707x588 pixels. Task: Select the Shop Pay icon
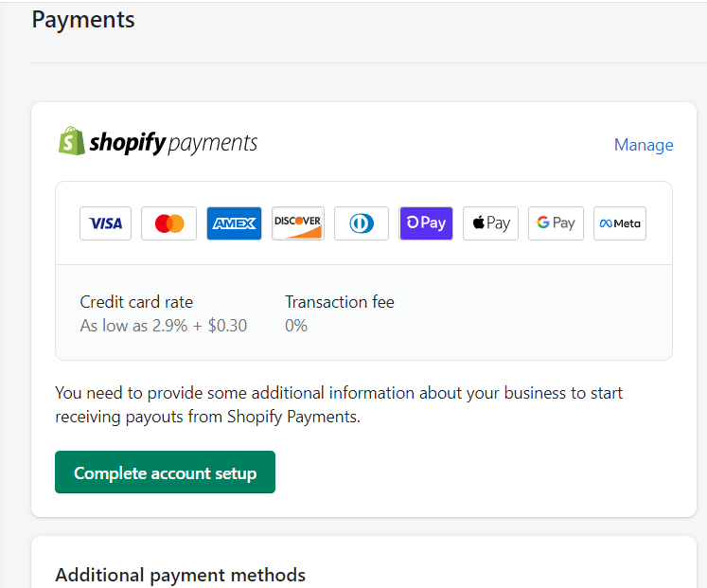click(426, 223)
